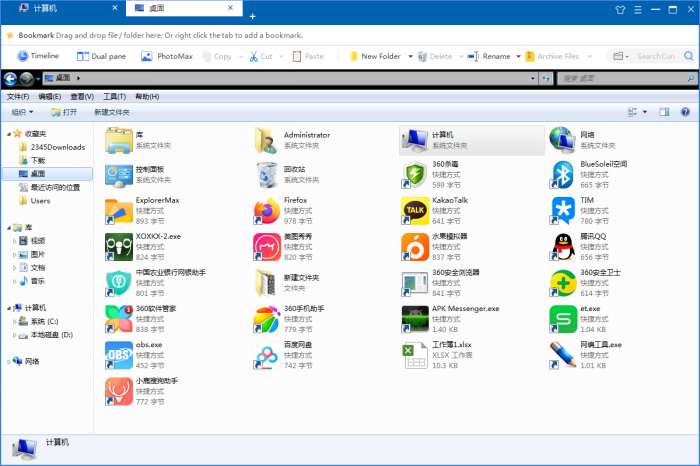Select the Firefox shortcut icon
The image size is (700, 466).
click(267, 211)
